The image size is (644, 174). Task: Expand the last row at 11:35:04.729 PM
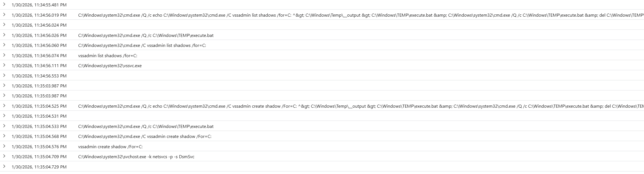click(x=4, y=166)
